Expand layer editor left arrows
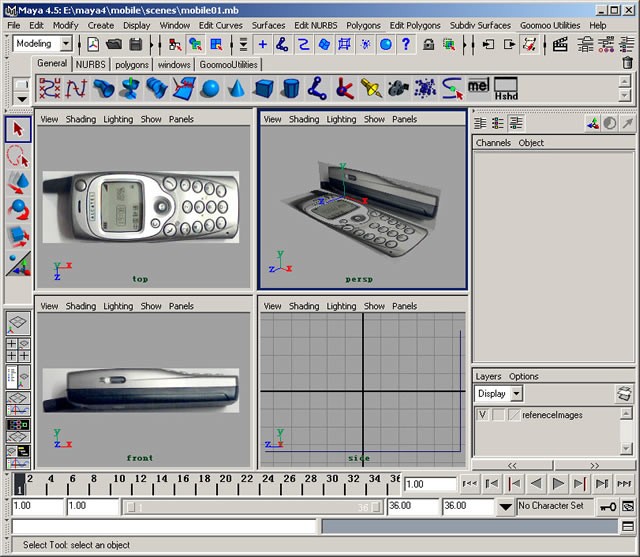Image resolution: width=640 pixels, height=557 pixels. (512, 466)
